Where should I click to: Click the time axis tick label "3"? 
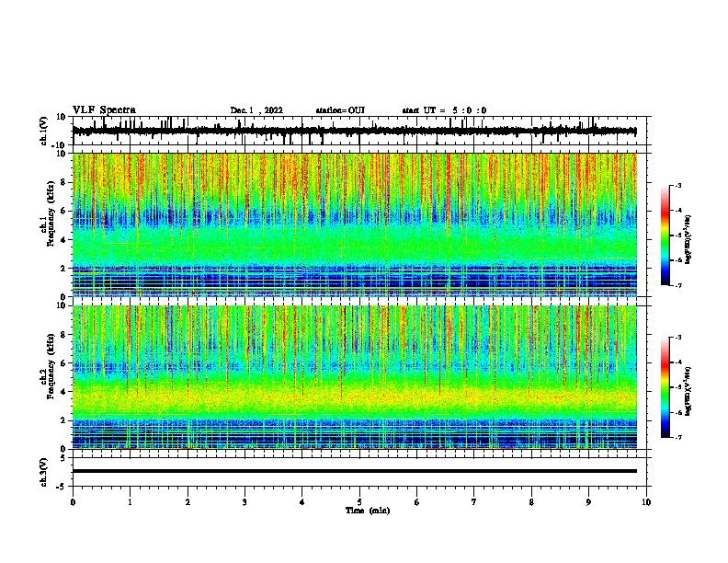[245, 502]
